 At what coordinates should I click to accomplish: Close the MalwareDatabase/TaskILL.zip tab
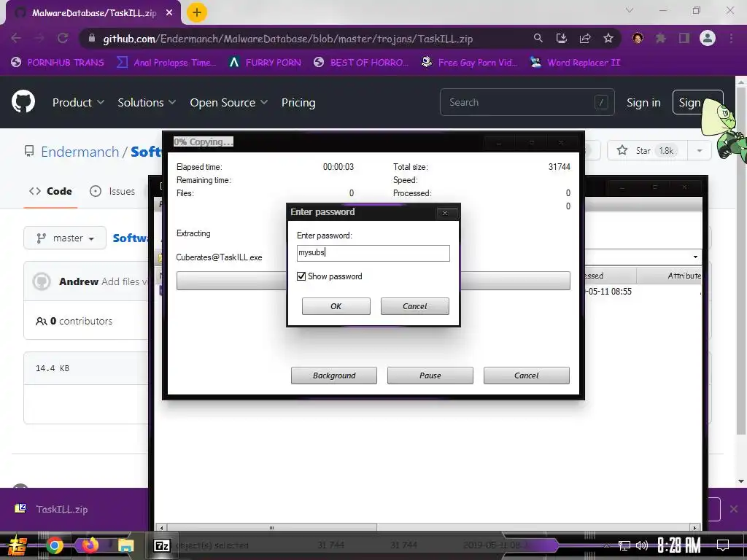tap(169, 13)
